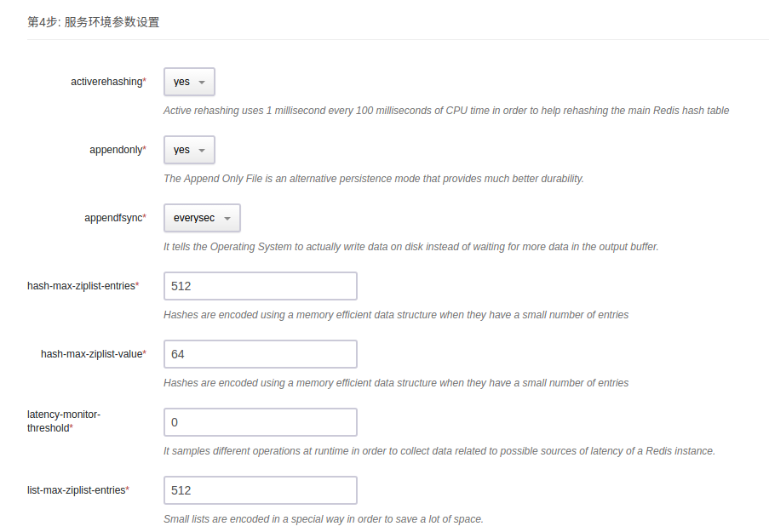769x532 pixels.
Task: Click the hash-max-ziplist-value label text
Action: coord(92,354)
